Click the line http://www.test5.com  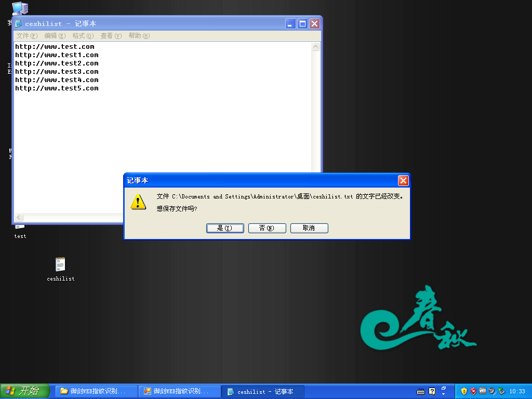tap(57, 88)
